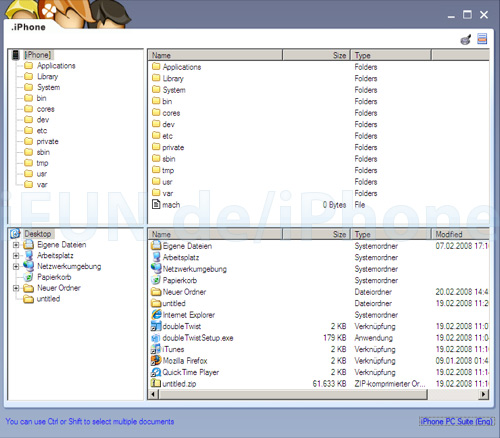Expand the Neuer Ordner tree node
The height and width of the screenshot is (438, 500).
tap(16, 288)
